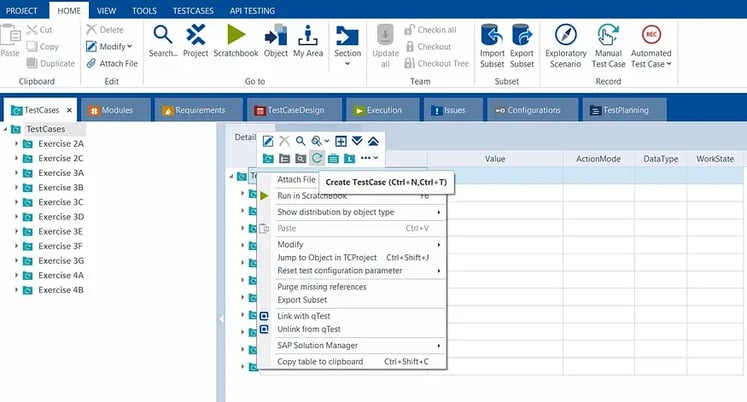Open the VIEW ribbon tab
Image resolution: width=747 pixels, height=402 pixels.
pyautogui.click(x=106, y=10)
